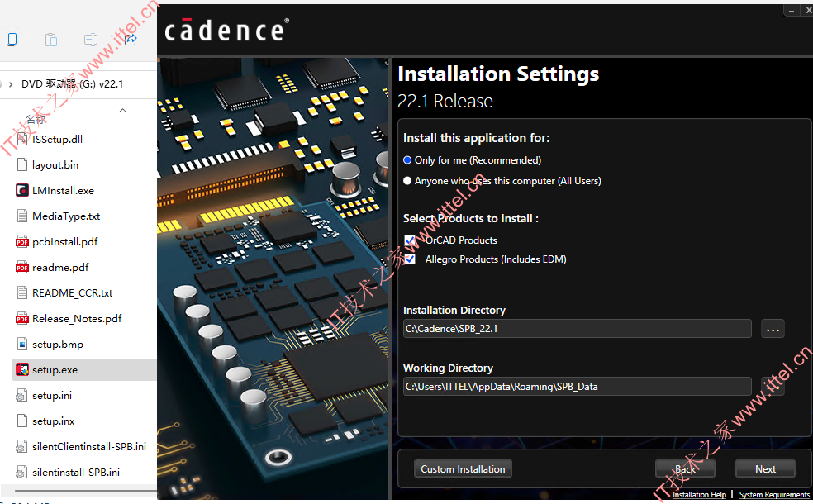Screen dimensions: 813x504
Task: Toggle the Allegro Products checkbox
Action: tap(410, 259)
